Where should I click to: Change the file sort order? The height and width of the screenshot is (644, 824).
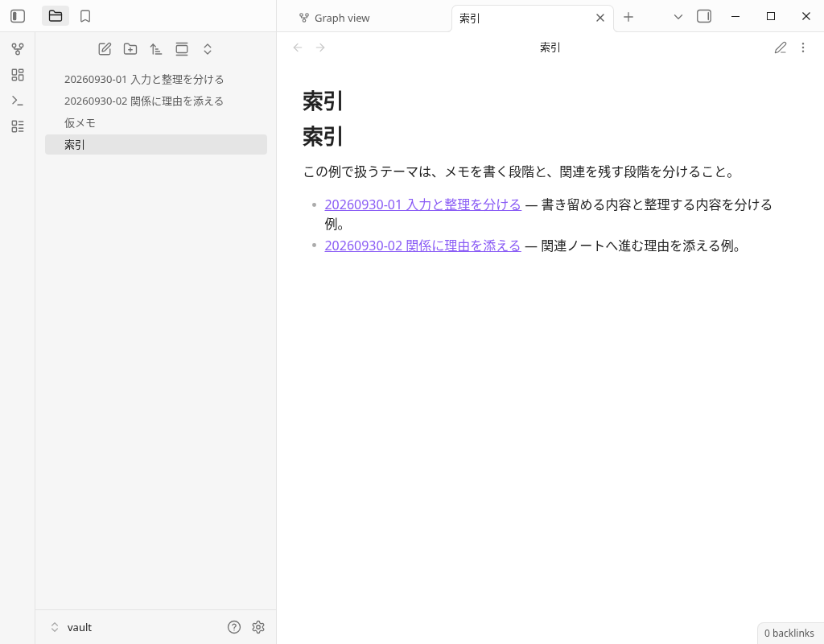156,49
